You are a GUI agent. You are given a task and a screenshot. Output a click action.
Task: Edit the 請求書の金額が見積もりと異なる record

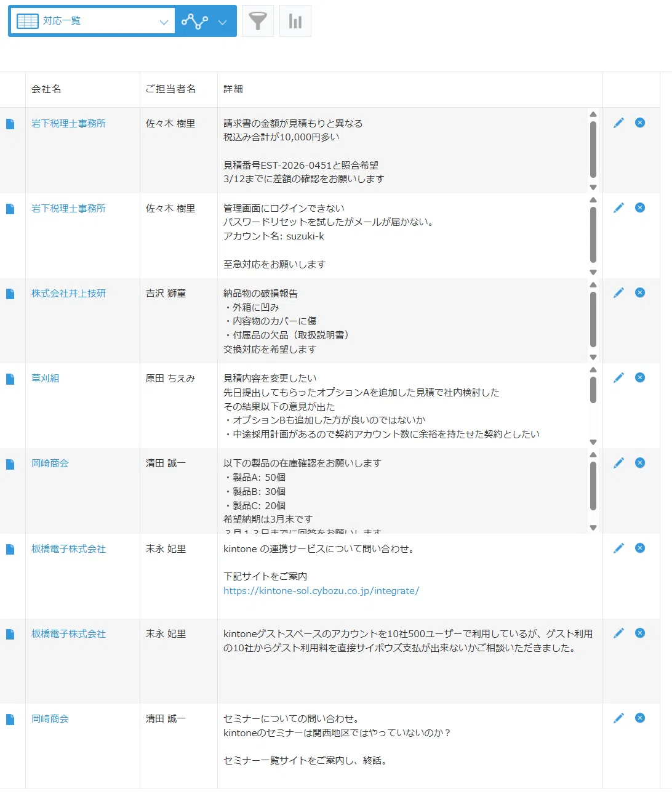click(618, 122)
